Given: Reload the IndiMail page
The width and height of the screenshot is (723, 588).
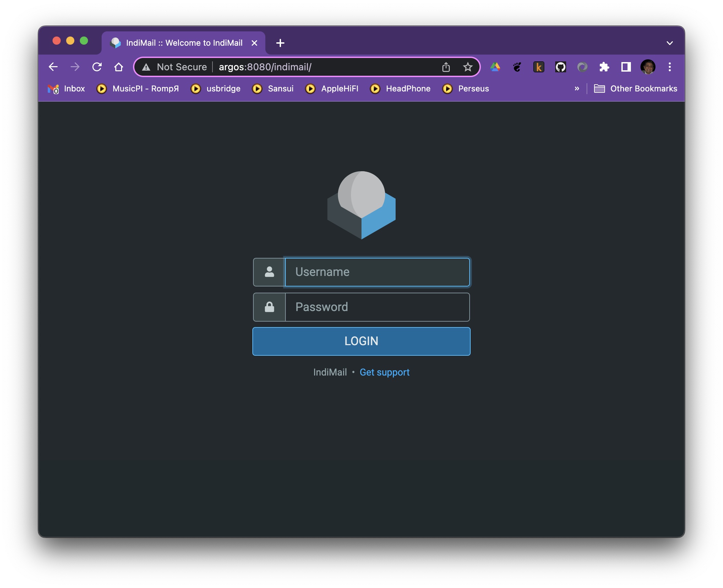Looking at the screenshot, I should tap(97, 67).
